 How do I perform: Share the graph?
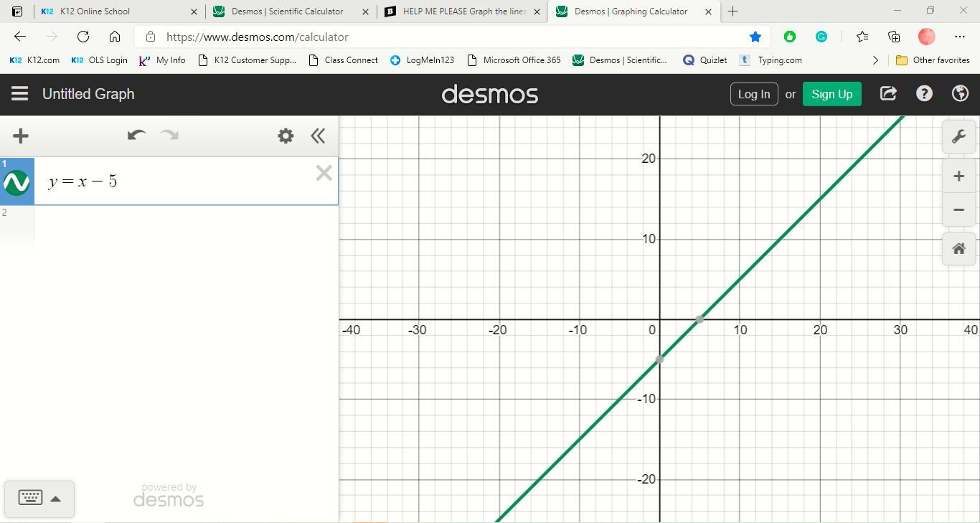pos(888,94)
